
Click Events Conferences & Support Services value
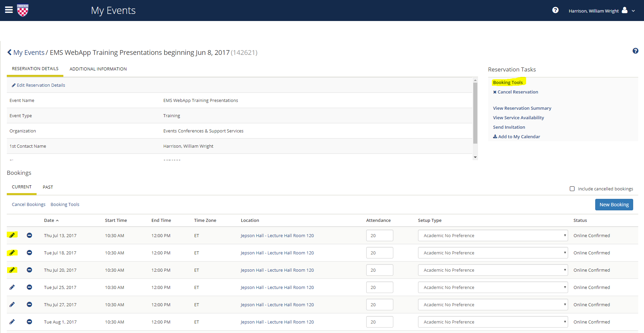click(x=203, y=131)
